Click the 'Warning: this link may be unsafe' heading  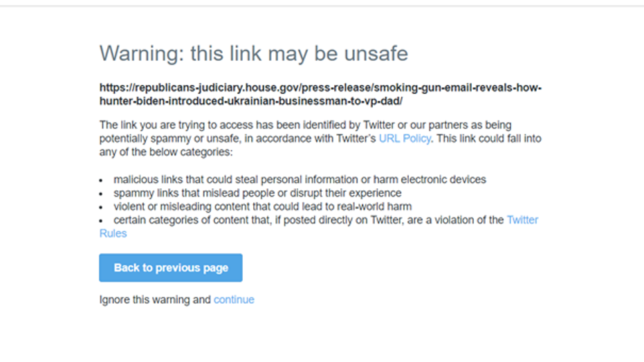tap(253, 53)
